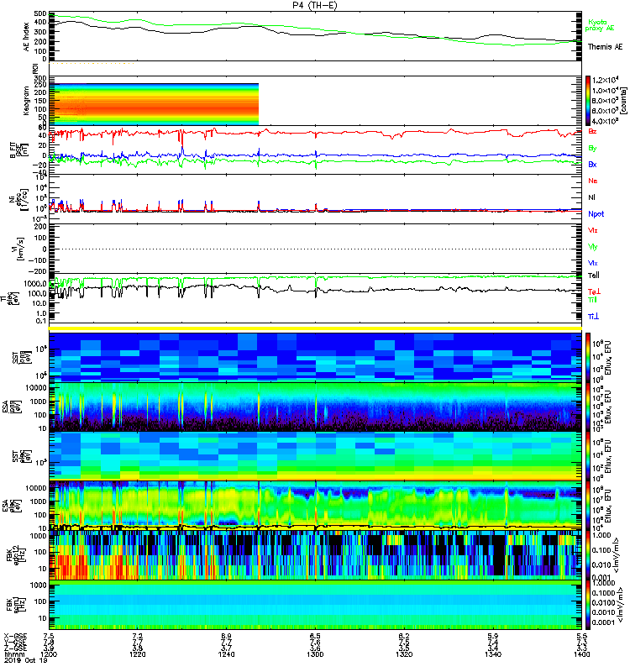The image size is (630, 672).
Task: Click the 1.2×10⁴ tick on Keogram colorbar
Action: [x=605, y=80]
